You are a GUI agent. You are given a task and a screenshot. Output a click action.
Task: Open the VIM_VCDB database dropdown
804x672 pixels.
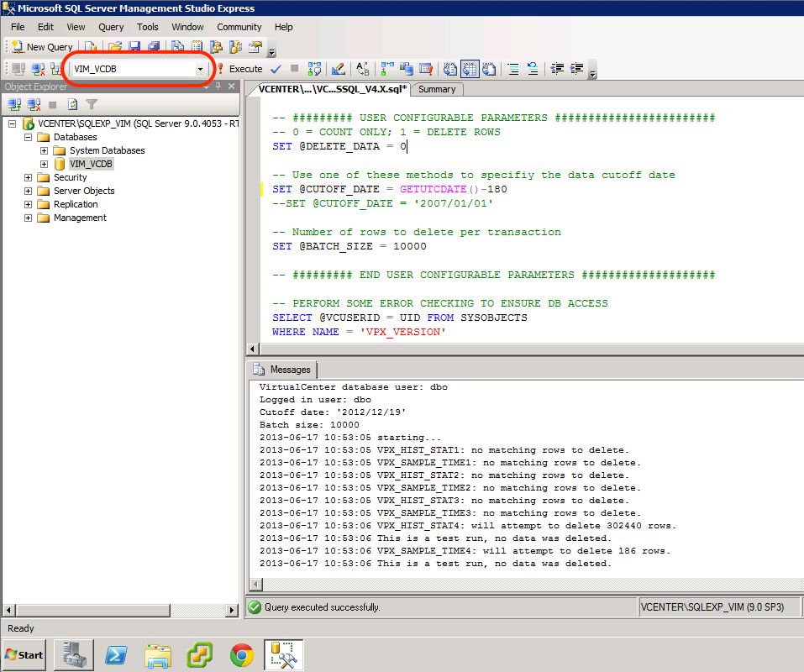201,69
